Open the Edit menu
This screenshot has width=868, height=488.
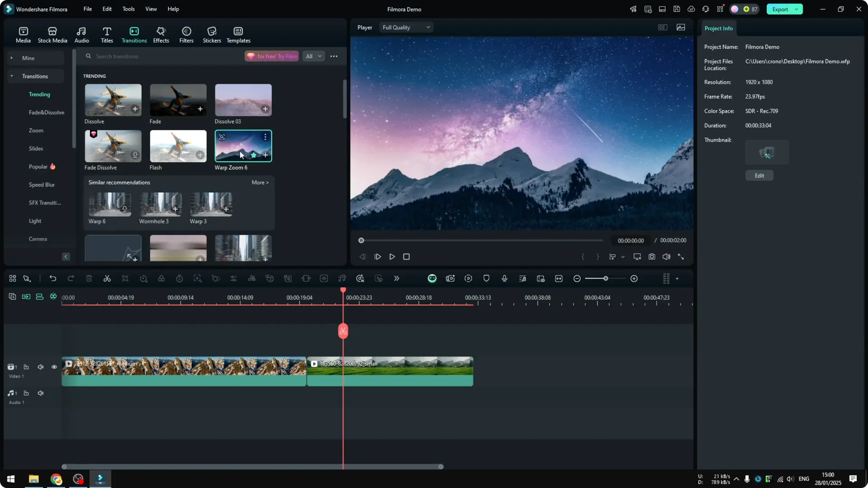(x=107, y=9)
